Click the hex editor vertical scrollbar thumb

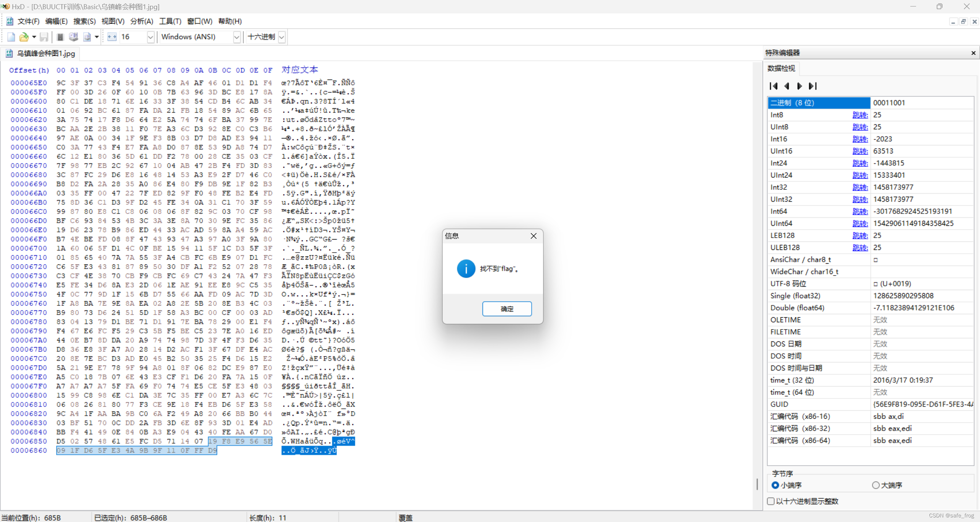coord(757,484)
